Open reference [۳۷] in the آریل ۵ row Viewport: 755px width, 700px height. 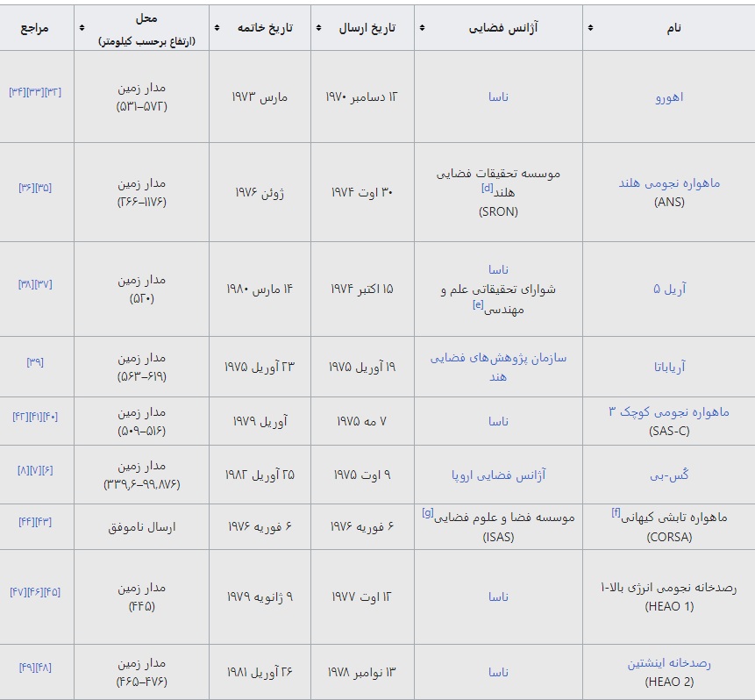click(x=44, y=284)
